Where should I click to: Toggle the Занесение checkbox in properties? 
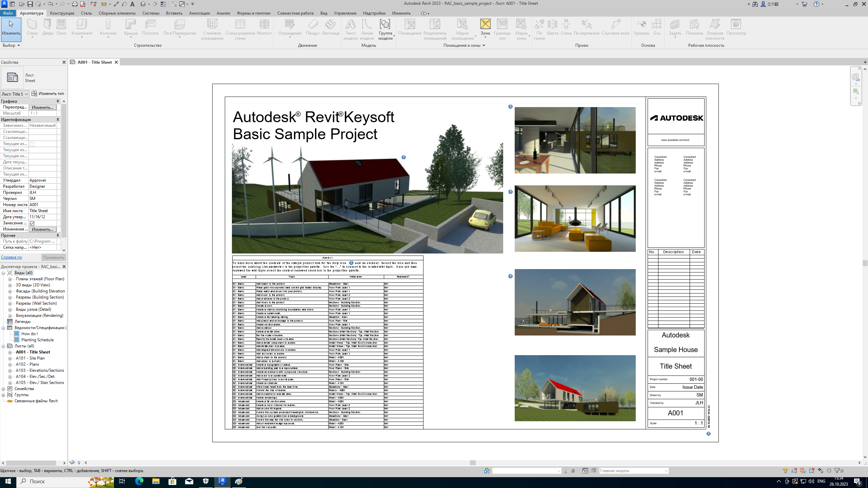32,223
